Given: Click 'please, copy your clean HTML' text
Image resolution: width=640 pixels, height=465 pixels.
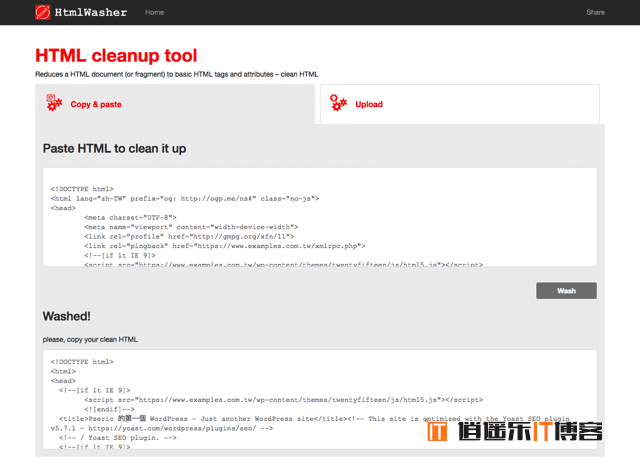Looking at the screenshot, I should 90,339.
